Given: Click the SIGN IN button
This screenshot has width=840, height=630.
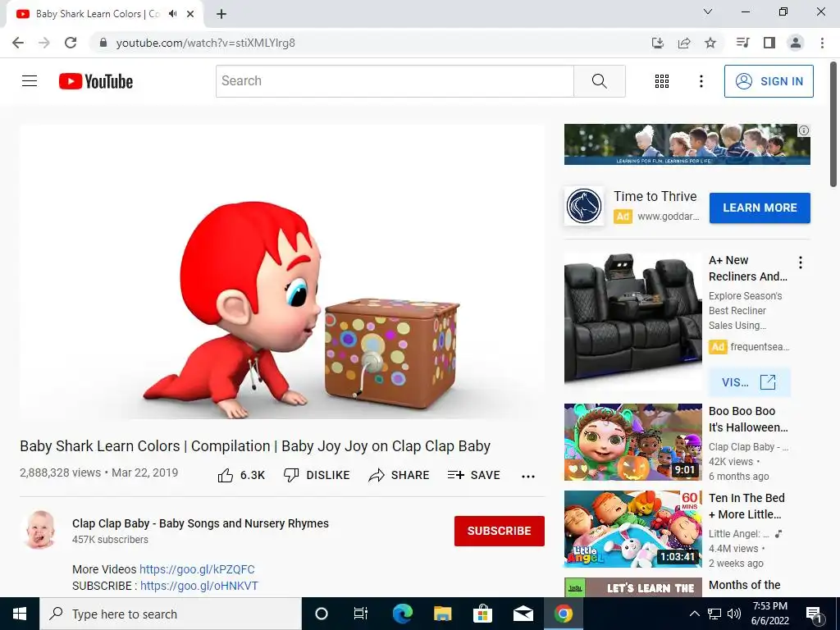Looking at the screenshot, I should 769,81.
